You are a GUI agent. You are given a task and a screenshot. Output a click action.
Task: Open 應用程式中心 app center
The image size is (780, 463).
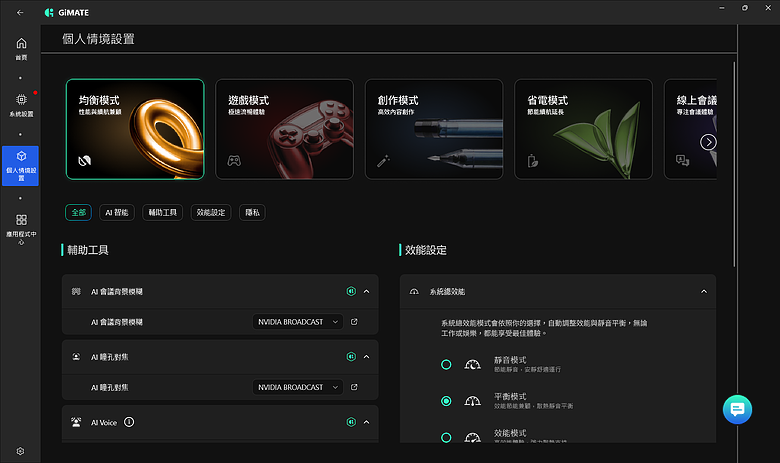point(21,229)
